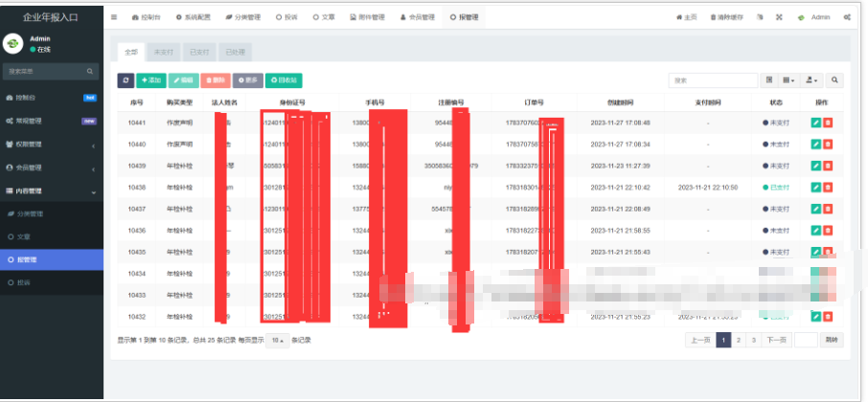This screenshot has height=402, width=868.
Task: Click the fullscreen icon in top bar
Action: [779, 17]
